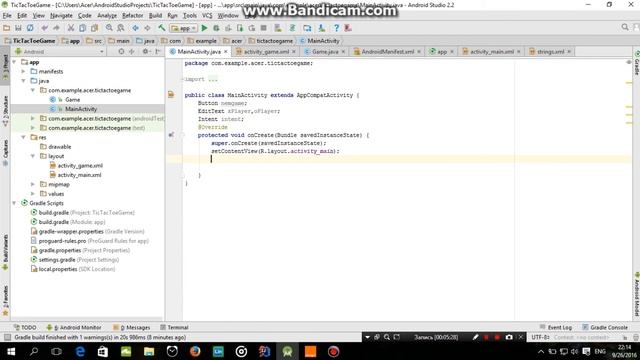
Task: Open the Navigate menu
Action: click(x=61, y=16)
